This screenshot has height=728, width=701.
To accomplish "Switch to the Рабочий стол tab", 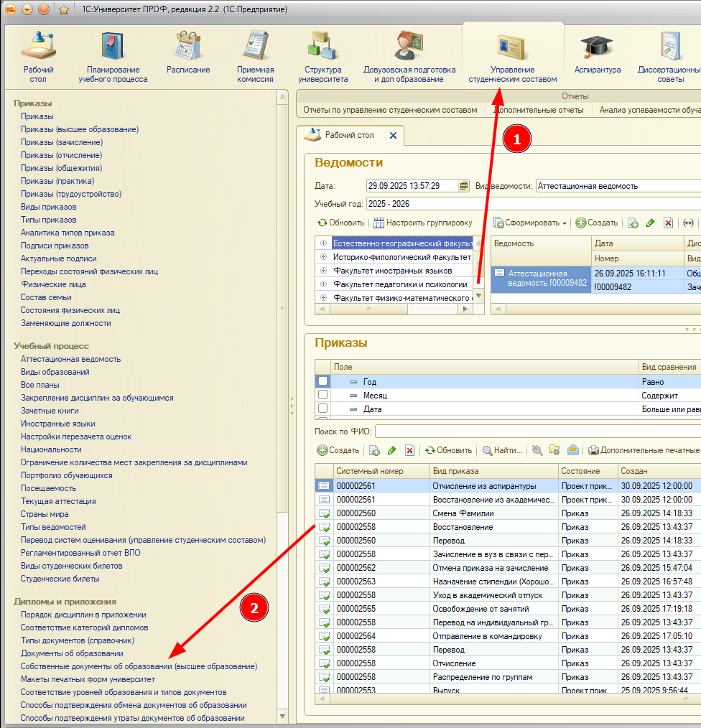I will (349, 135).
